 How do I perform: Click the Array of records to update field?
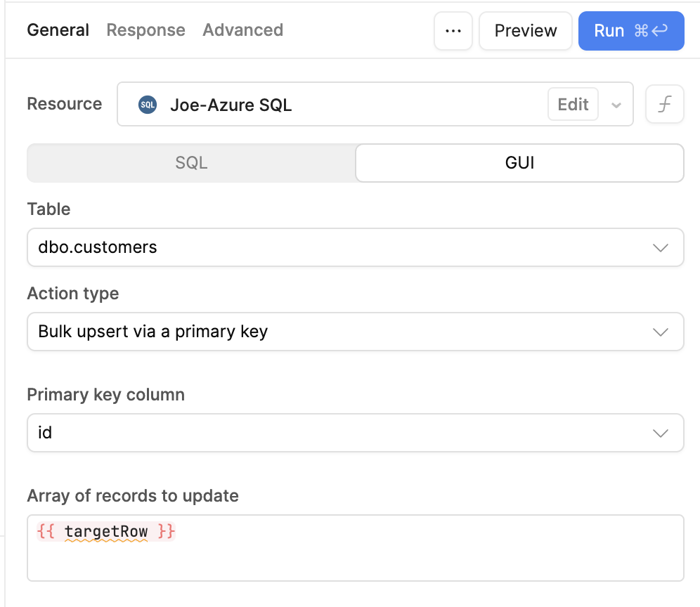pyautogui.click(x=356, y=548)
